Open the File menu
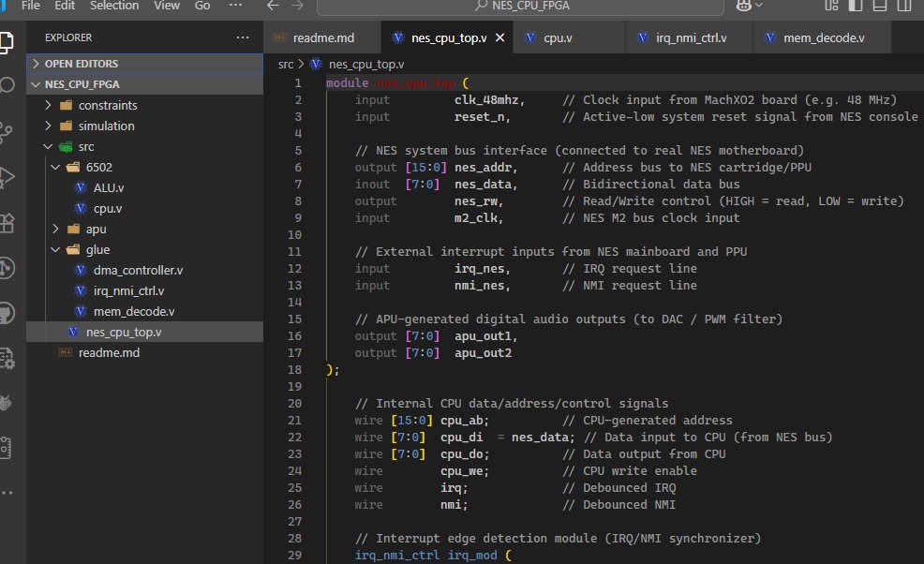The width and height of the screenshot is (924, 564). pyautogui.click(x=31, y=6)
